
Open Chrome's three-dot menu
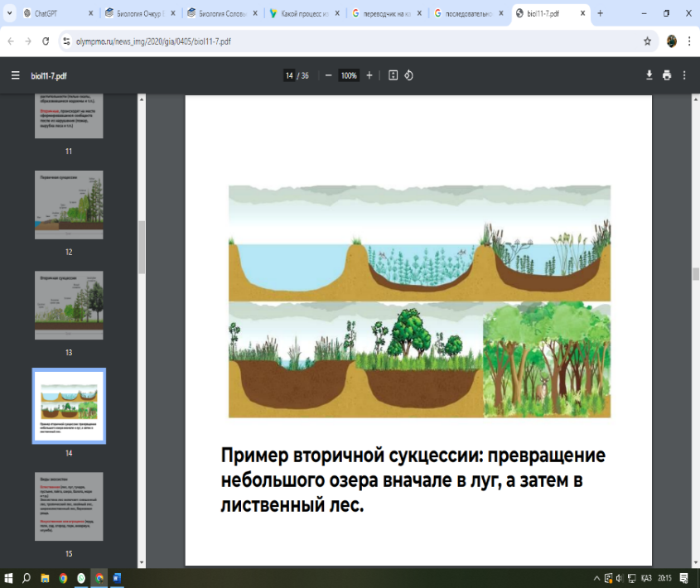tap(689, 41)
